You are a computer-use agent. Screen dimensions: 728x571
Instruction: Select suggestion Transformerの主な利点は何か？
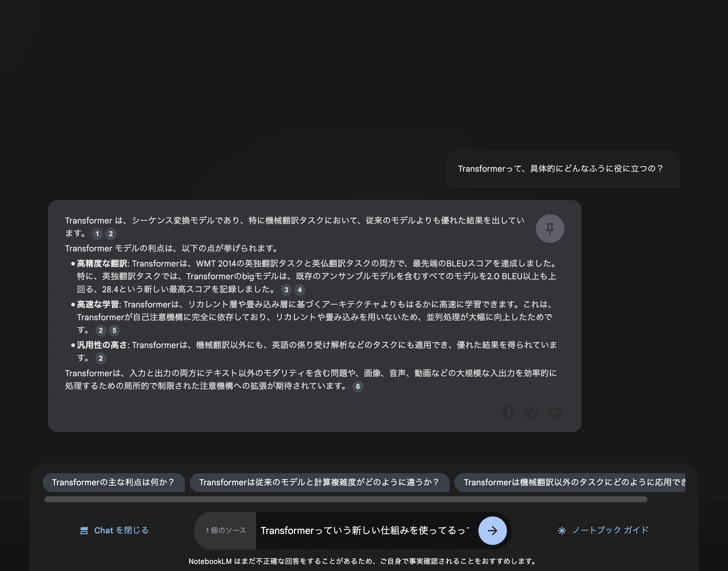(x=113, y=482)
